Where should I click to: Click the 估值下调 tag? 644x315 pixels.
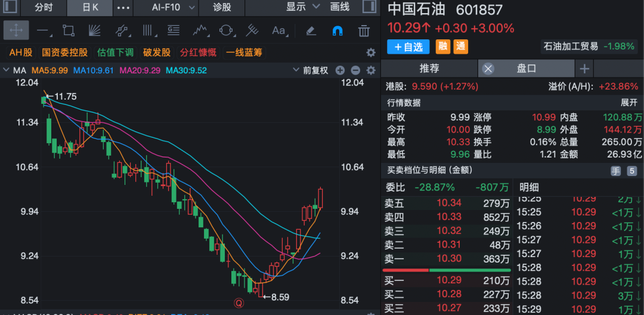(116, 52)
